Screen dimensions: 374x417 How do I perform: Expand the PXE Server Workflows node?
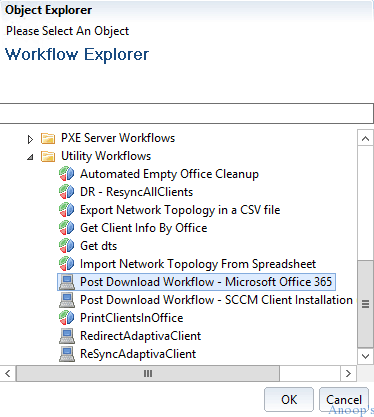[x=30, y=139]
